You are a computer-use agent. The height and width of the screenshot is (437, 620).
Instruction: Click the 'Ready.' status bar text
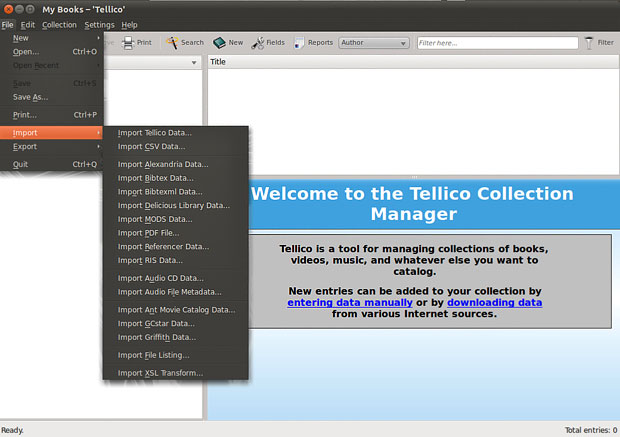pyautogui.click(x=12, y=430)
